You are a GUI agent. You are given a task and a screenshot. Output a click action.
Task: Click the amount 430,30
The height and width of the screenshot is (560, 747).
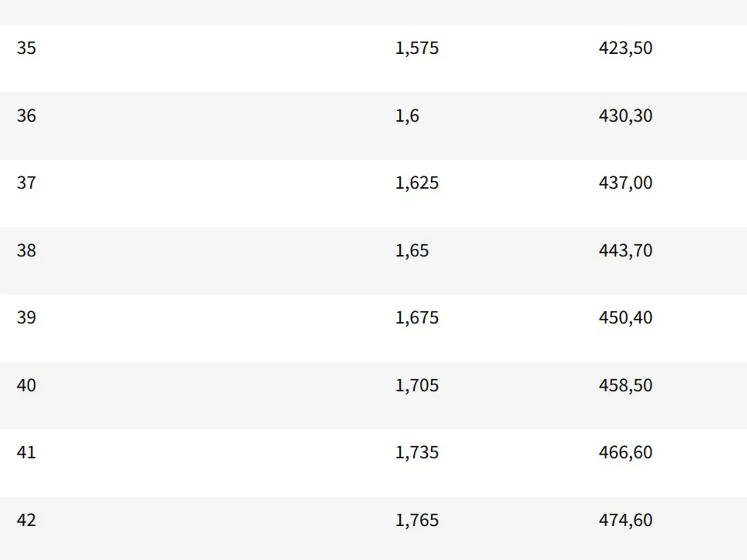625,116
